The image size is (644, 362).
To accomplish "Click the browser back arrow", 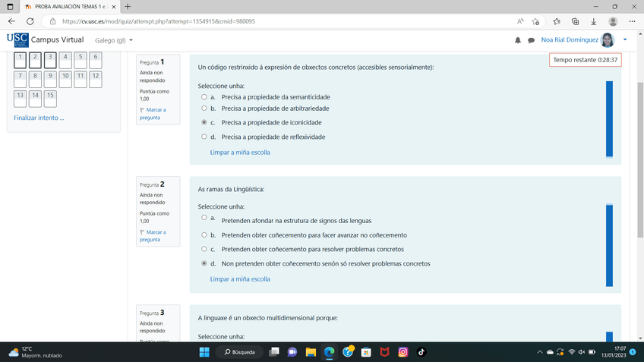I will 11,21.
